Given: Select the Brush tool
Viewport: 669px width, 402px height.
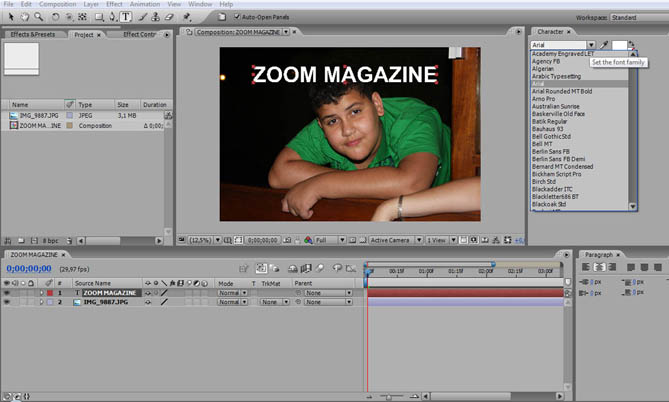Looking at the screenshot, I should point(140,17).
